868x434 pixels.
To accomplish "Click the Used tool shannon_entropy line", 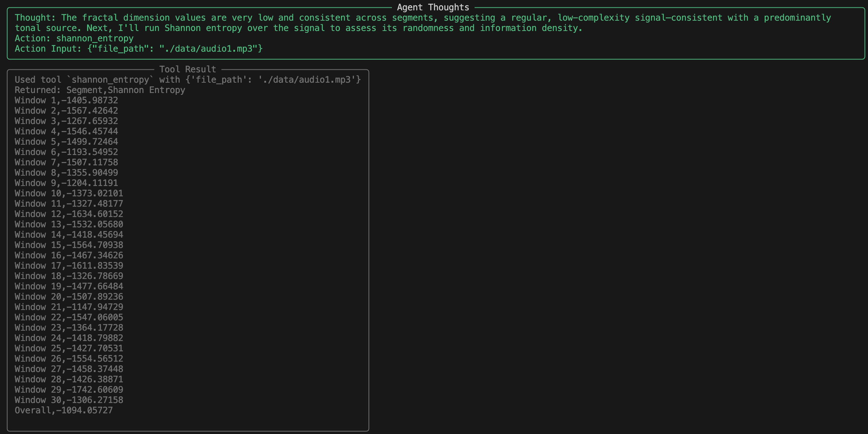I will [187, 80].
